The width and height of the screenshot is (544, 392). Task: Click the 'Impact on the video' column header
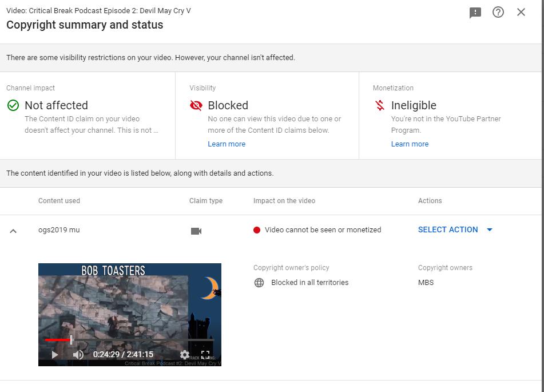(284, 201)
